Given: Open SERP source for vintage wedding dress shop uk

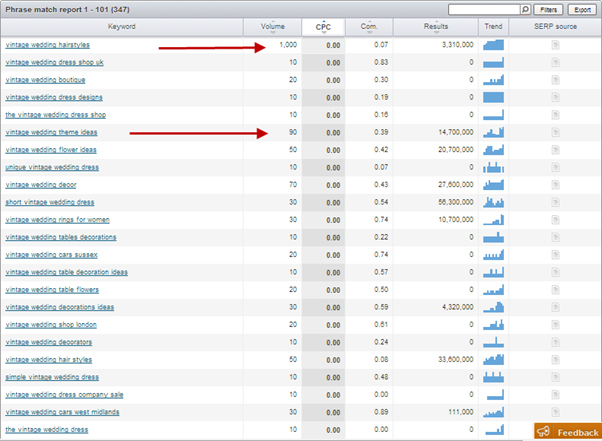Looking at the screenshot, I should point(555,63).
